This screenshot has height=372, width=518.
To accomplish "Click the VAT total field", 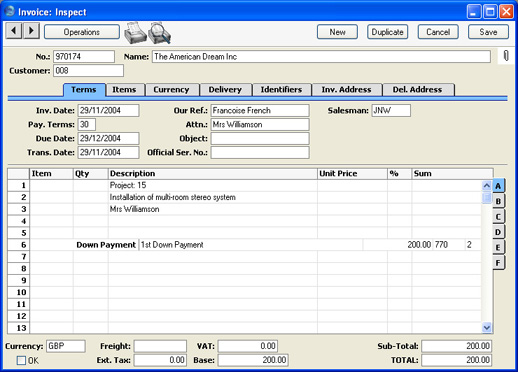I will point(248,346).
